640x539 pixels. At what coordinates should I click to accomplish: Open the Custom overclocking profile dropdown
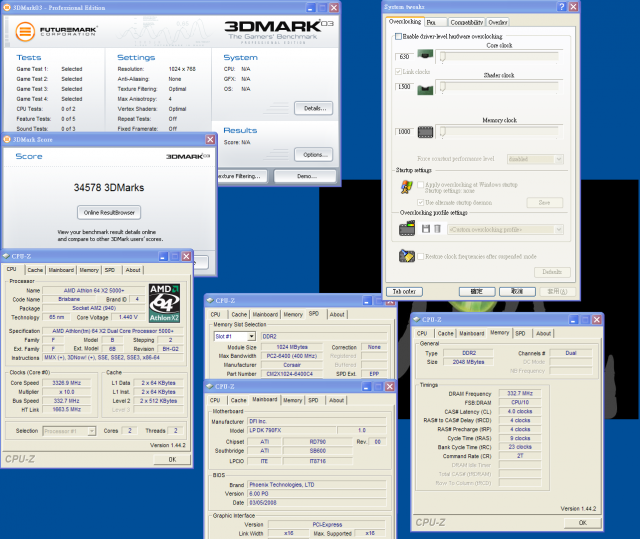click(x=505, y=229)
